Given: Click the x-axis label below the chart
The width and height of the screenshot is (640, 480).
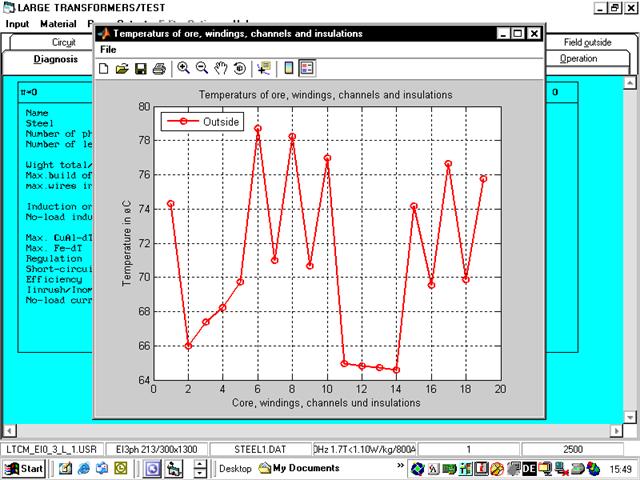Looking at the screenshot, I should [x=326, y=403].
